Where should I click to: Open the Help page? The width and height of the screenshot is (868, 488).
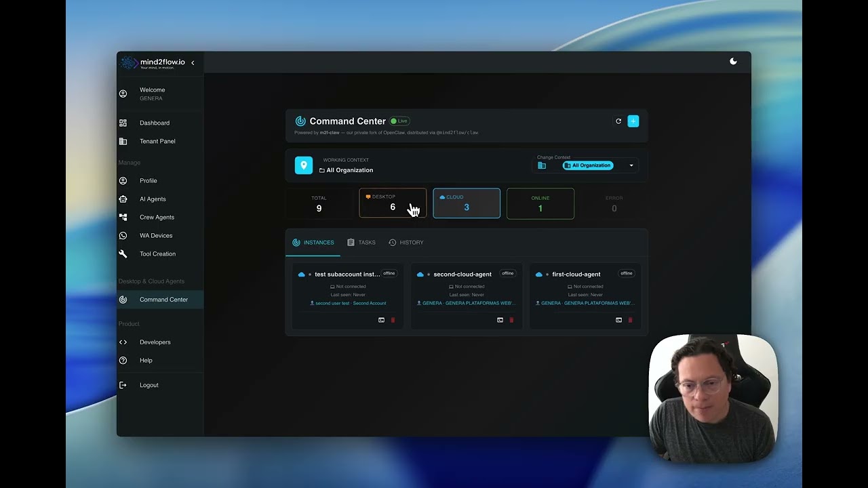point(160,361)
